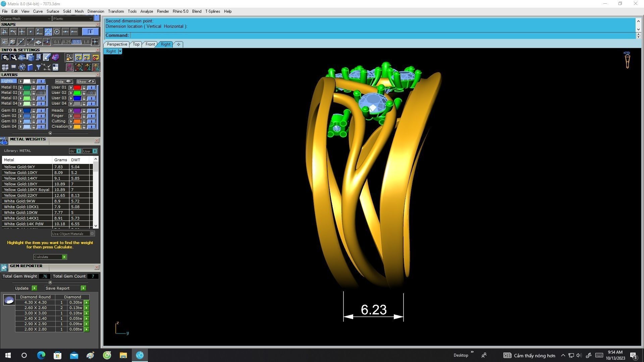644x362 pixels.
Task: Toggle Metal 02 layer on/off switch
Action: click(x=41, y=93)
